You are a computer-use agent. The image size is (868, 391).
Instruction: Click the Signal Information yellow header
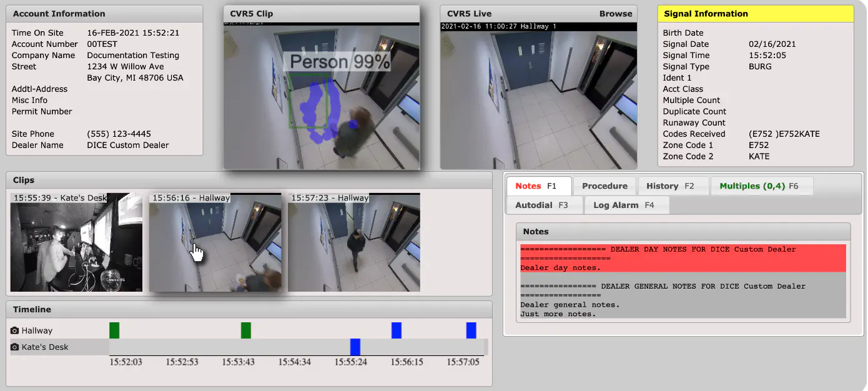click(756, 14)
